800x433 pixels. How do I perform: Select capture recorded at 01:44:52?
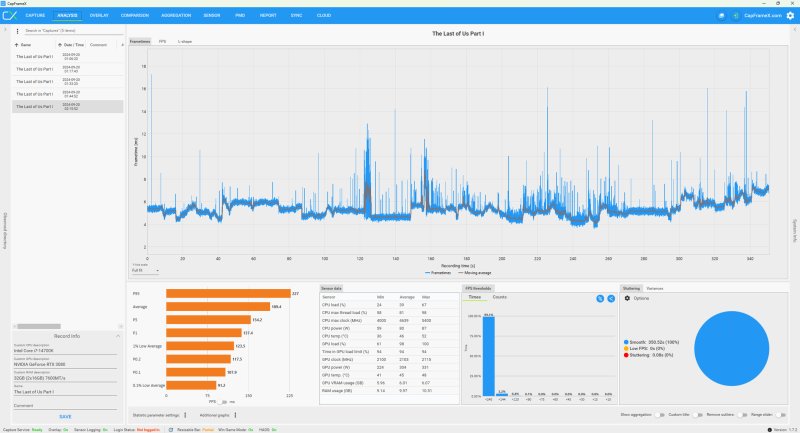tap(67, 94)
